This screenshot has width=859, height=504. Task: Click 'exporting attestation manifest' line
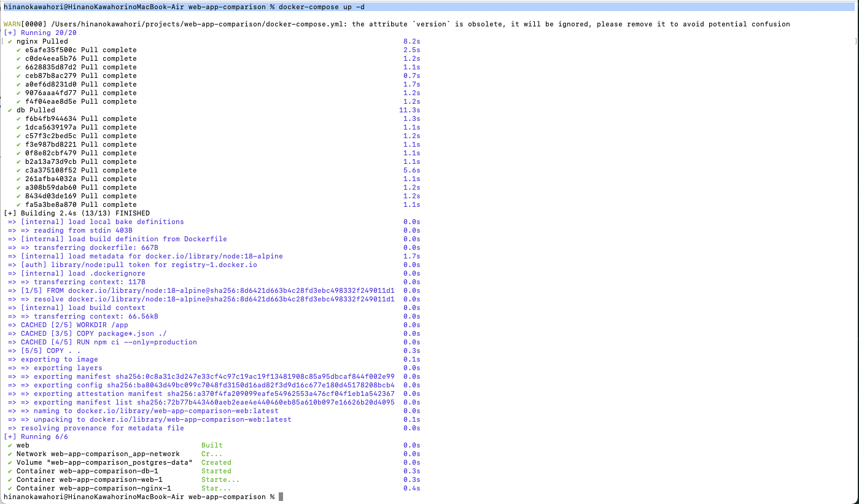coord(201,394)
